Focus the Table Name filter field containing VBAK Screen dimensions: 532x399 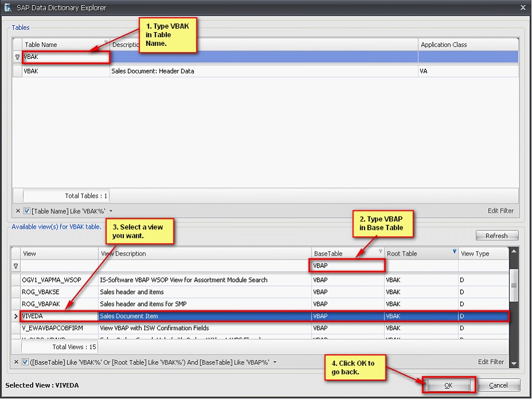pos(66,57)
